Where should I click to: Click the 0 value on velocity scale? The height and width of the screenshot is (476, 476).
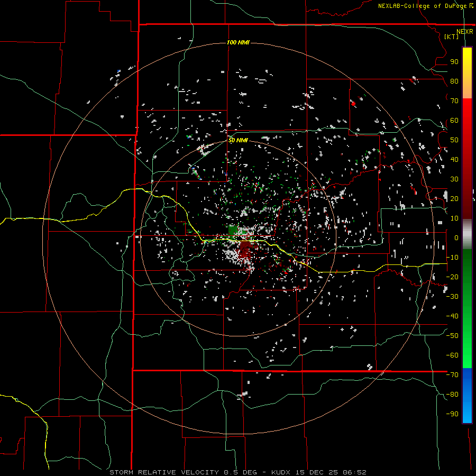coord(456,238)
